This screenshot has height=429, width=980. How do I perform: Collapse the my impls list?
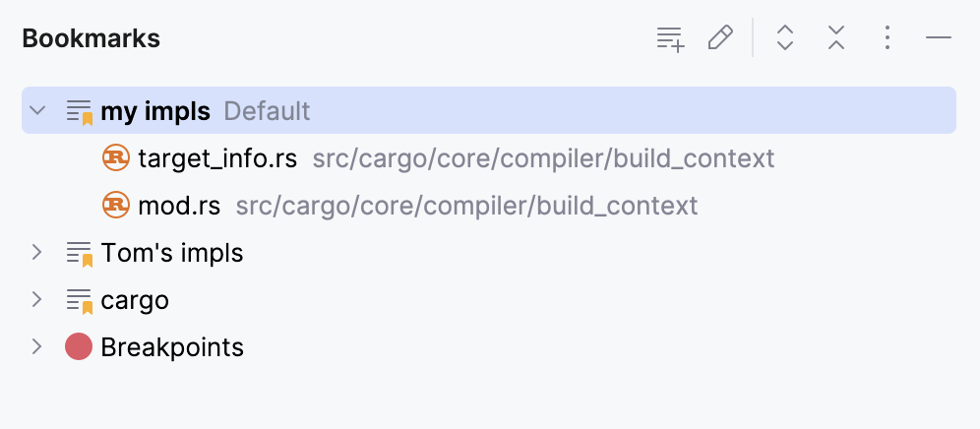tap(37, 110)
